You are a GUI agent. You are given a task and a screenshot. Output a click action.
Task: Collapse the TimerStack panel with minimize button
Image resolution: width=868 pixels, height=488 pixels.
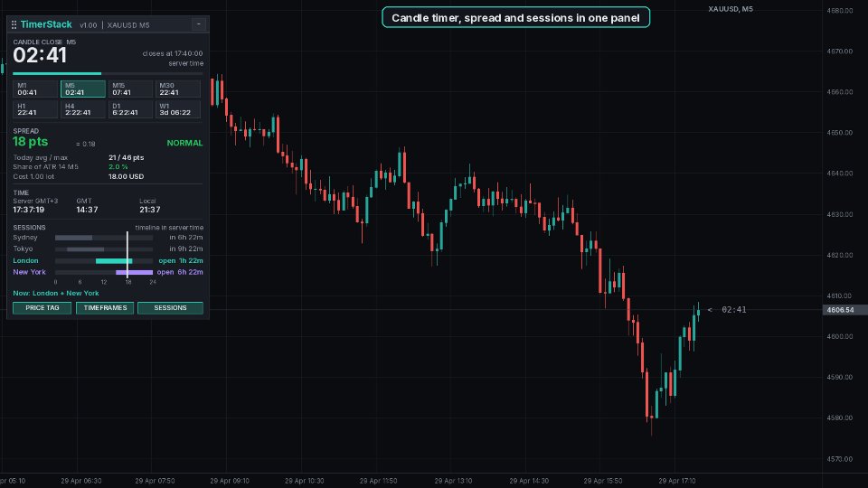pos(199,24)
